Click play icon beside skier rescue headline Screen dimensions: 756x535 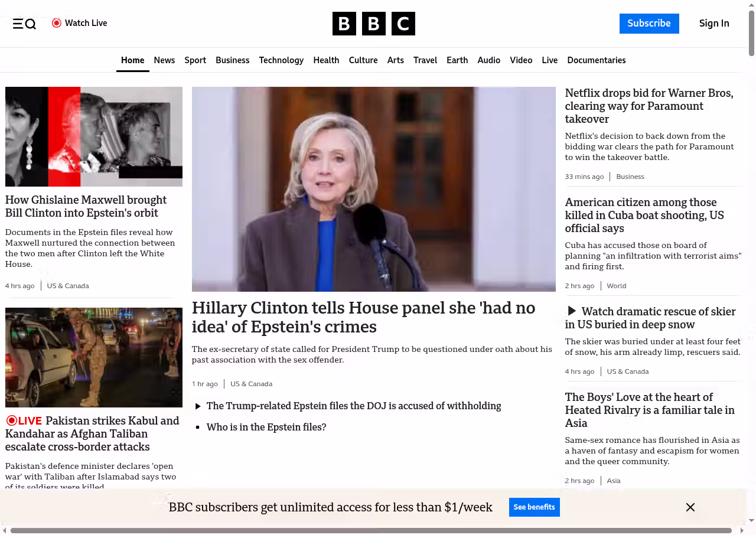click(571, 311)
